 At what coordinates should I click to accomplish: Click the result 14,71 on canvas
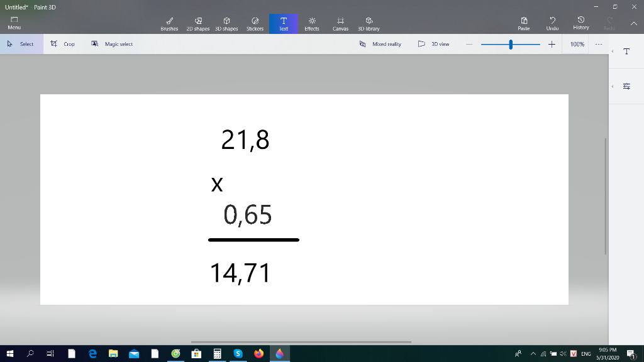(240, 273)
